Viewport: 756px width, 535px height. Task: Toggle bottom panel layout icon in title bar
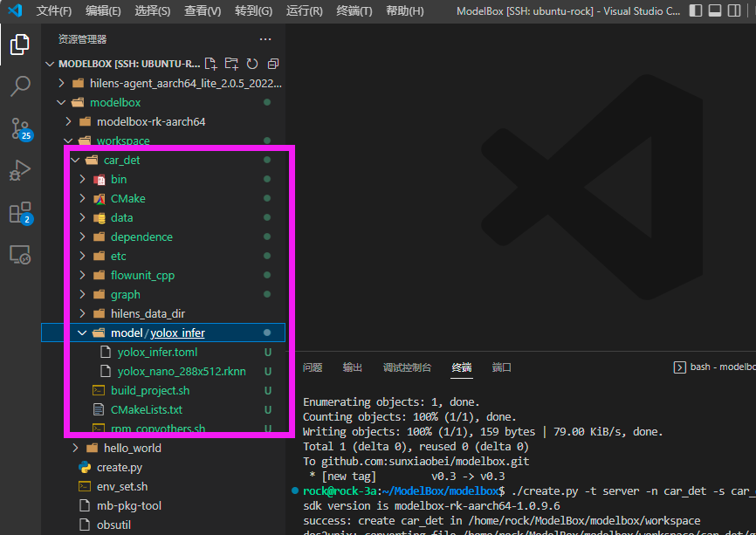tap(715, 10)
